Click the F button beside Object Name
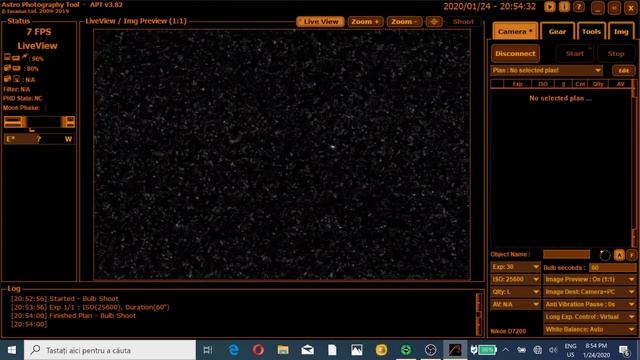This screenshot has height=360, width=640. [631, 255]
